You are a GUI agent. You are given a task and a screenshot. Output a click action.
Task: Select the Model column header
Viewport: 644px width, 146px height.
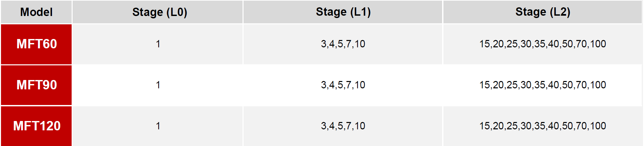coord(36,12)
